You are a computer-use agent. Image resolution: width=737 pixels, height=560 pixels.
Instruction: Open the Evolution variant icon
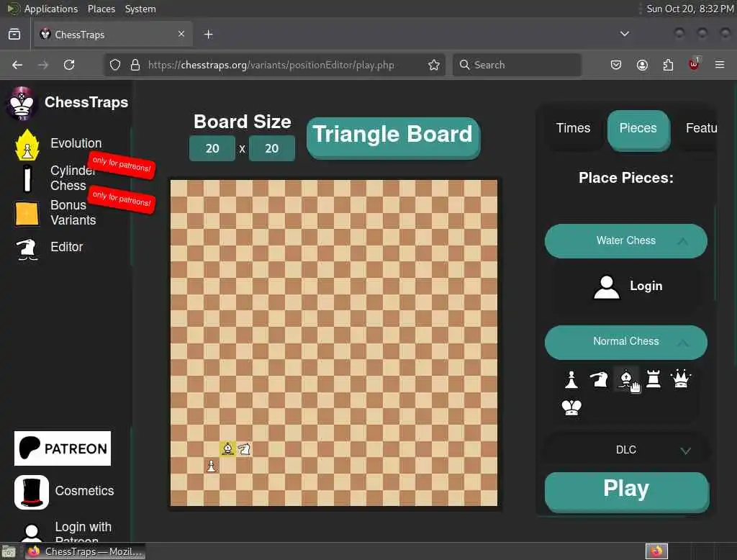tap(27, 145)
